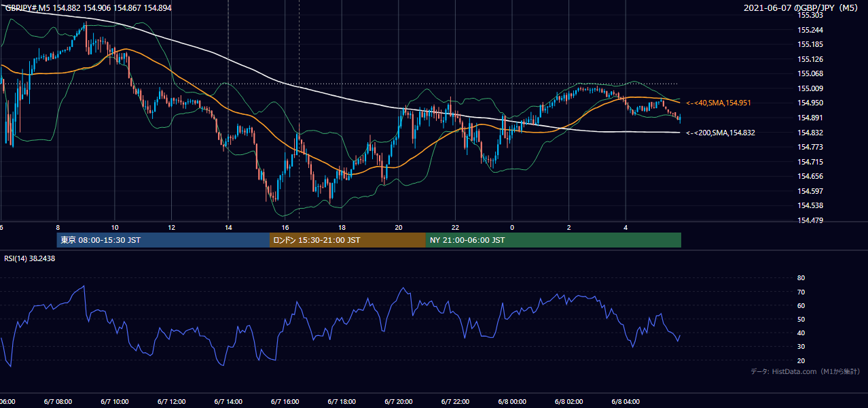
Task: Select the Tokyo 08:00-15:30 JST session bar
Action: click(x=163, y=240)
